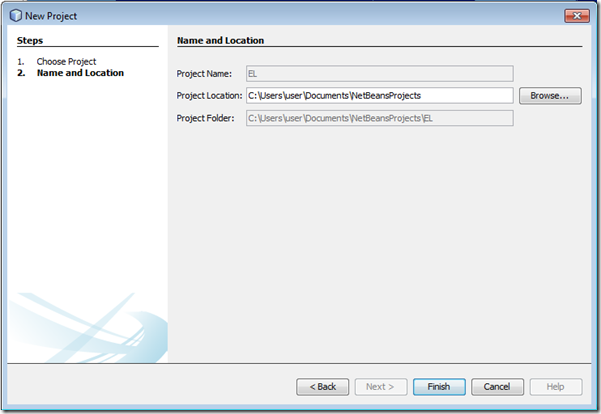601x414 pixels.
Task: Click the Name and Location panel heading
Action: point(220,41)
